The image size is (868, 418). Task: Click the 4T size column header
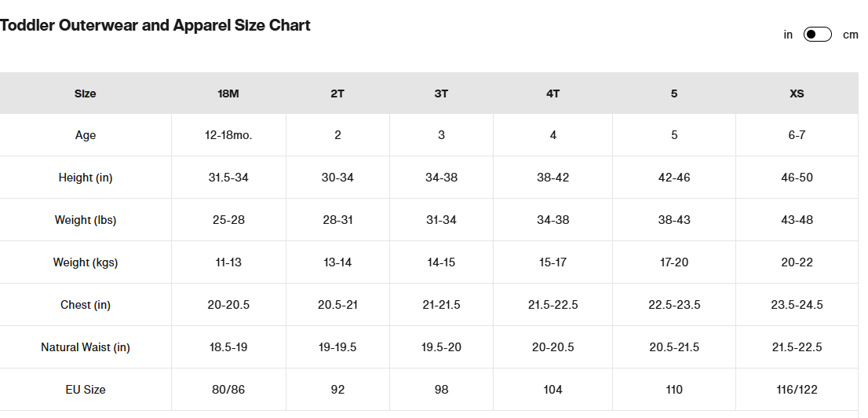(x=553, y=93)
